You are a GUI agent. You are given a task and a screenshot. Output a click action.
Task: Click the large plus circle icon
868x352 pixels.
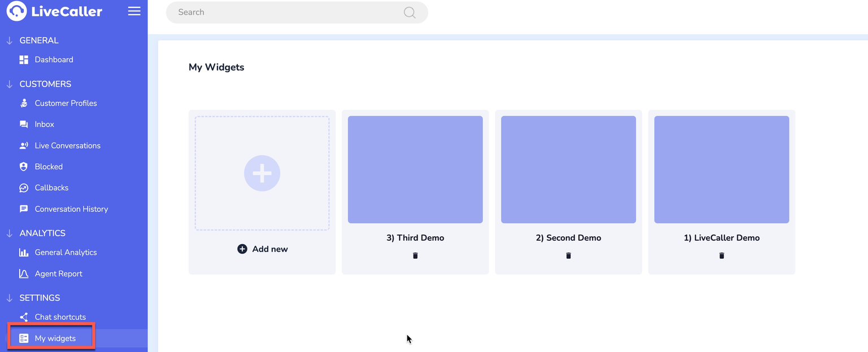pos(262,173)
